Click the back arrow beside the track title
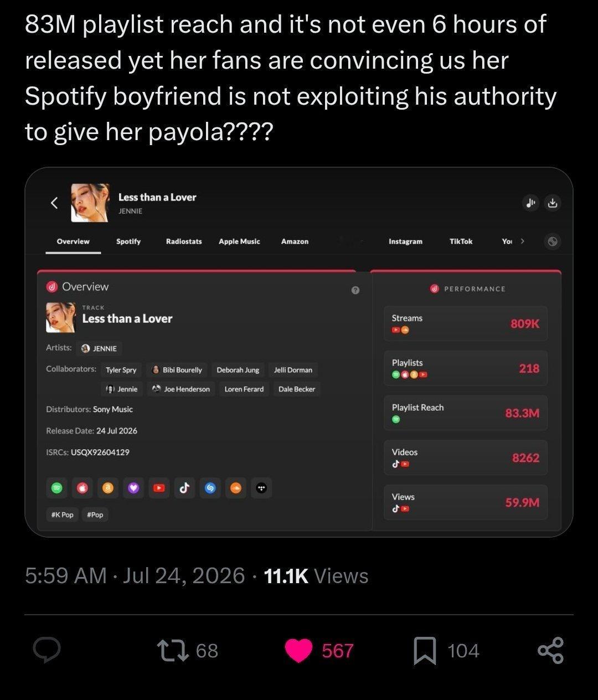598x700 pixels. pos(54,203)
